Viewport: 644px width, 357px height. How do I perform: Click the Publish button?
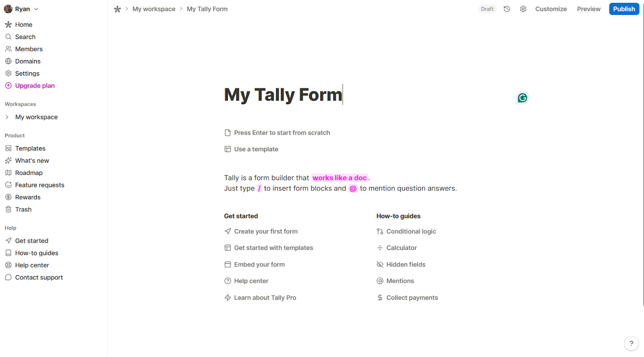point(623,8)
